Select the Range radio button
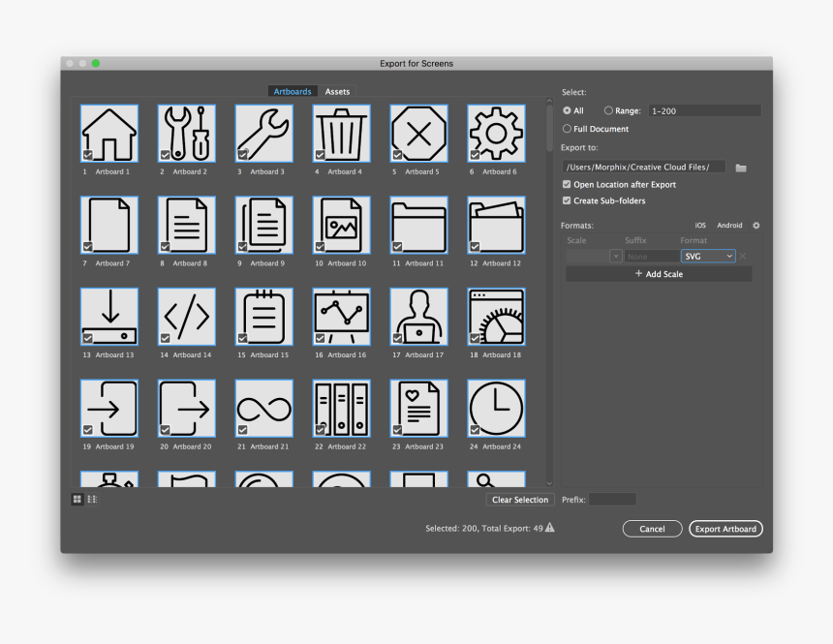This screenshot has height=644, width=833. (x=609, y=110)
